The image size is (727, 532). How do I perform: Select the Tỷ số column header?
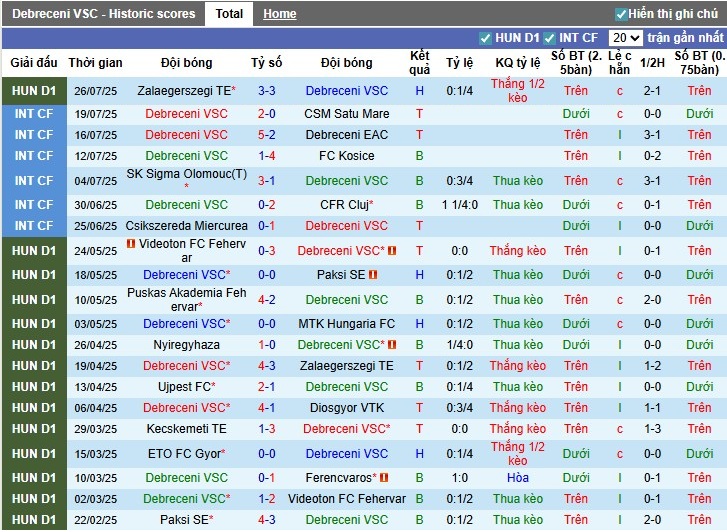(267, 63)
